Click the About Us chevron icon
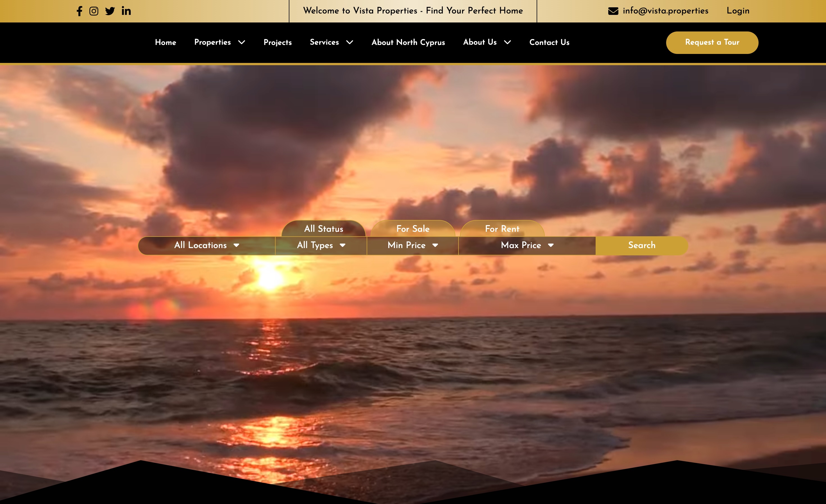The height and width of the screenshot is (504, 826). pyautogui.click(x=507, y=42)
